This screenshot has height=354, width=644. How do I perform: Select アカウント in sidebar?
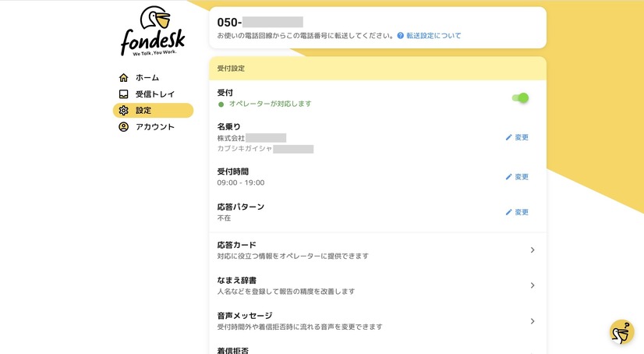[x=155, y=127]
